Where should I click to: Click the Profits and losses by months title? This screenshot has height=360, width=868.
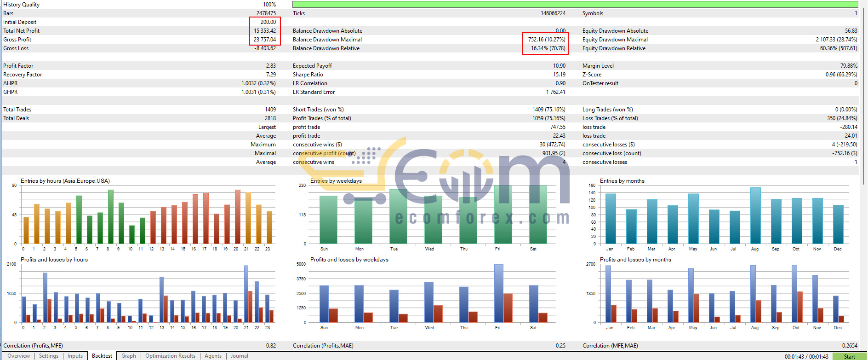[635, 260]
